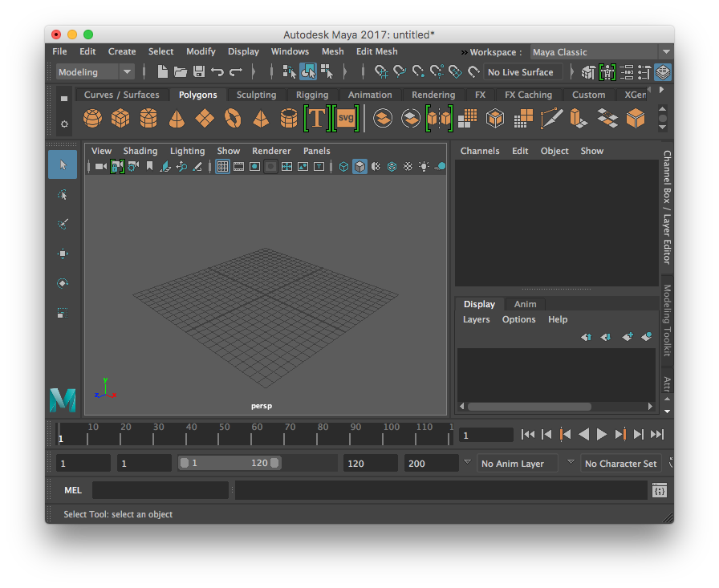The image size is (719, 588).
Task: Activate the Rotate tool in toolbox
Action: 63,284
